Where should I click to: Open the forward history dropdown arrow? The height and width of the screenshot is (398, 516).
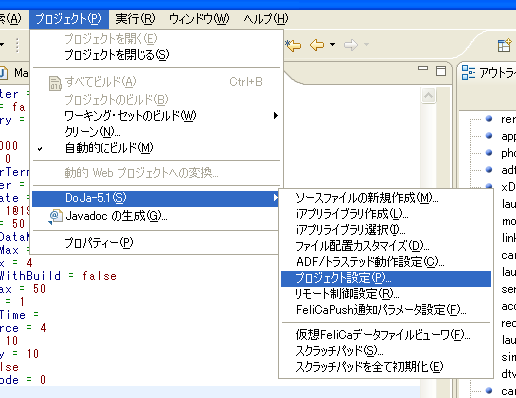[x=366, y=44]
